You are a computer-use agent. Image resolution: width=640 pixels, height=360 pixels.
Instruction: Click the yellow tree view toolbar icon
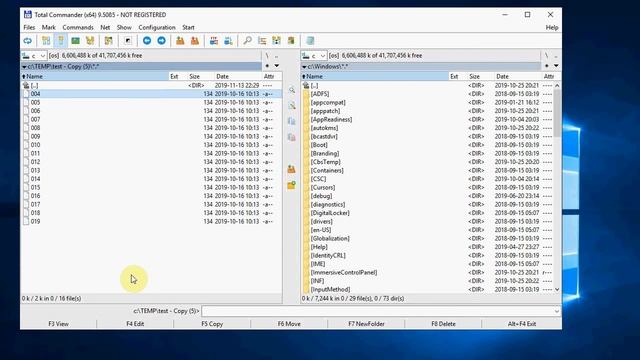90,41
